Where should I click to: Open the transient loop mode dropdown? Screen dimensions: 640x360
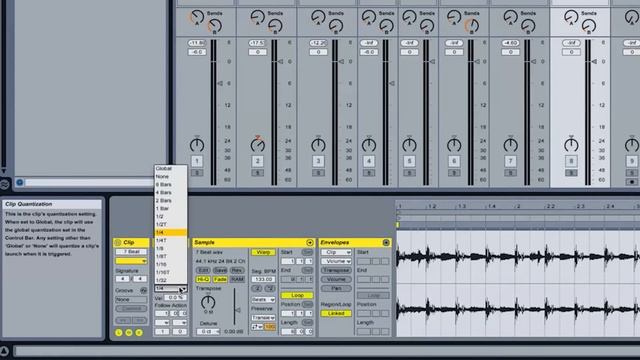(257, 327)
